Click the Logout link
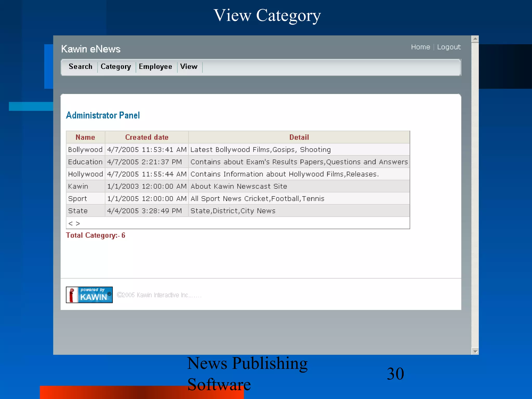The height and width of the screenshot is (399, 532). point(449,47)
